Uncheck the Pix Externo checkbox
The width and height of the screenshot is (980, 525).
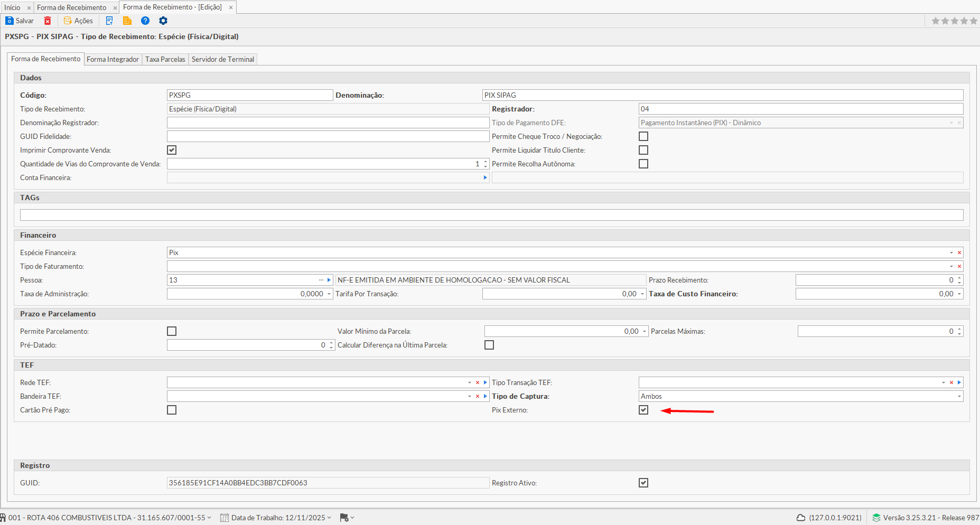[643, 410]
